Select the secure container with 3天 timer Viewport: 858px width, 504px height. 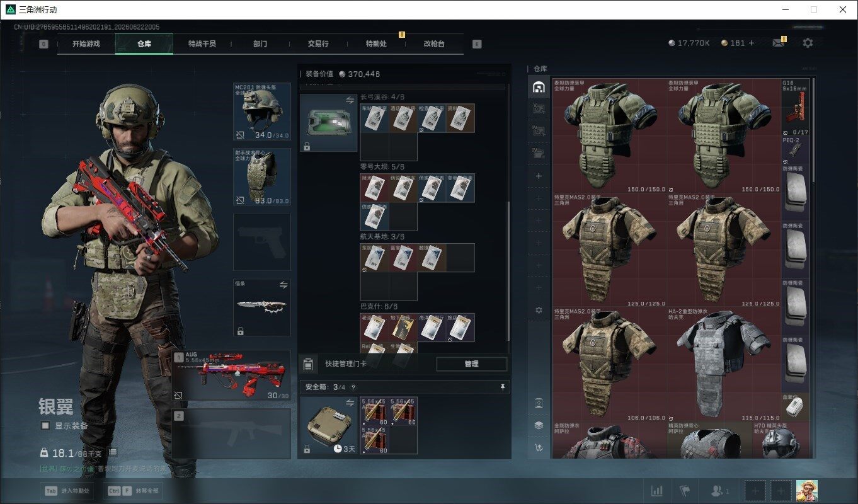coord(329,427)
